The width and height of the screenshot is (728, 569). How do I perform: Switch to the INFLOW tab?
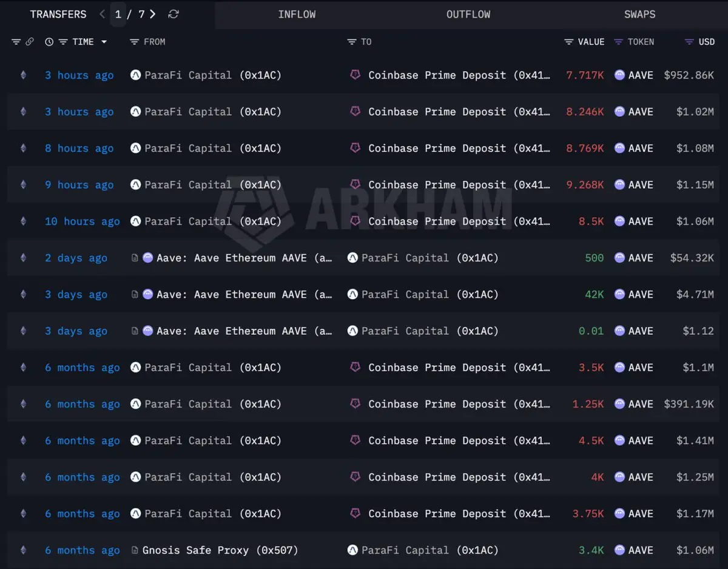[297, 15]
